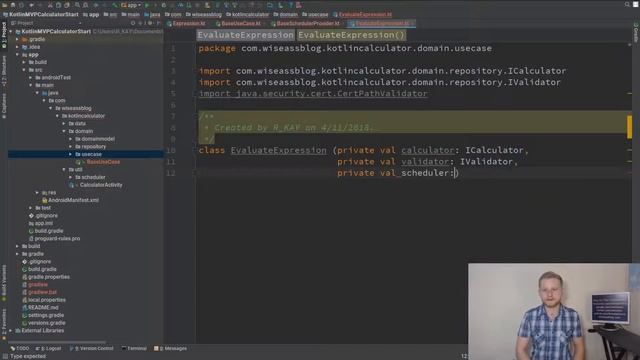
Task: Click the search everywhere magnifier icon
Action: [627, 5]
